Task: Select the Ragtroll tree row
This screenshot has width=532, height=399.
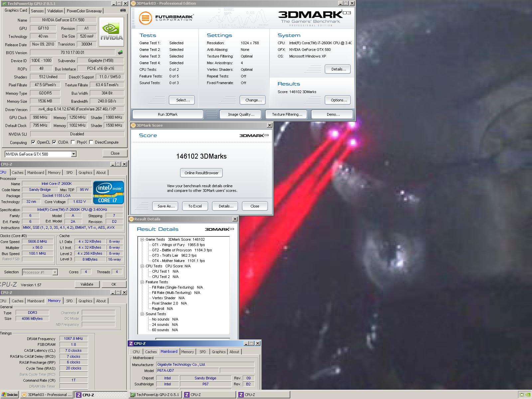Action: [x=162, y=309]
